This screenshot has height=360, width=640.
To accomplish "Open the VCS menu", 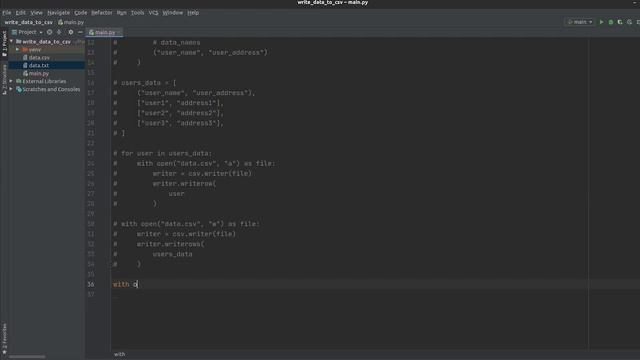I will click(153, 13).
